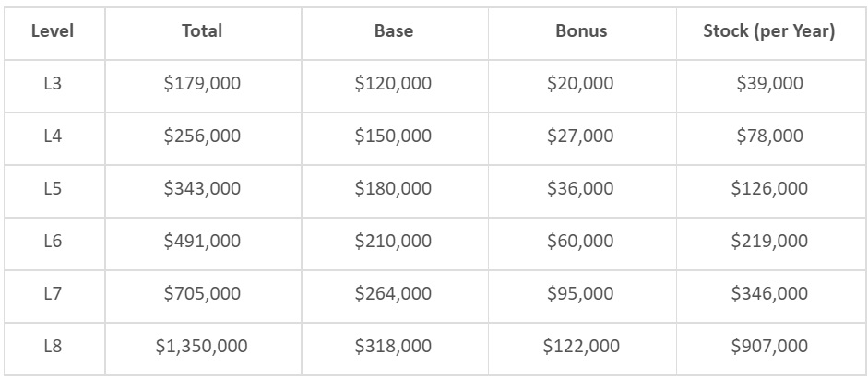This screenshot has width=868, height=379.
Task: Click the Bonus column header
Action: tap(581, 30)
